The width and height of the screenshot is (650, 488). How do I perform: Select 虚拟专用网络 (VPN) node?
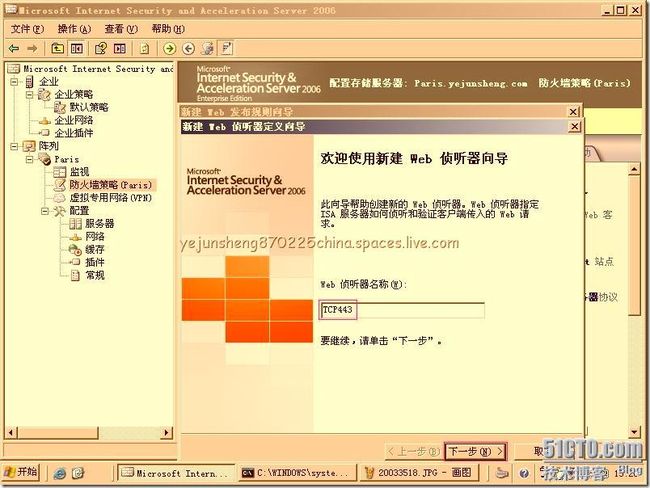tap(110, 198)
